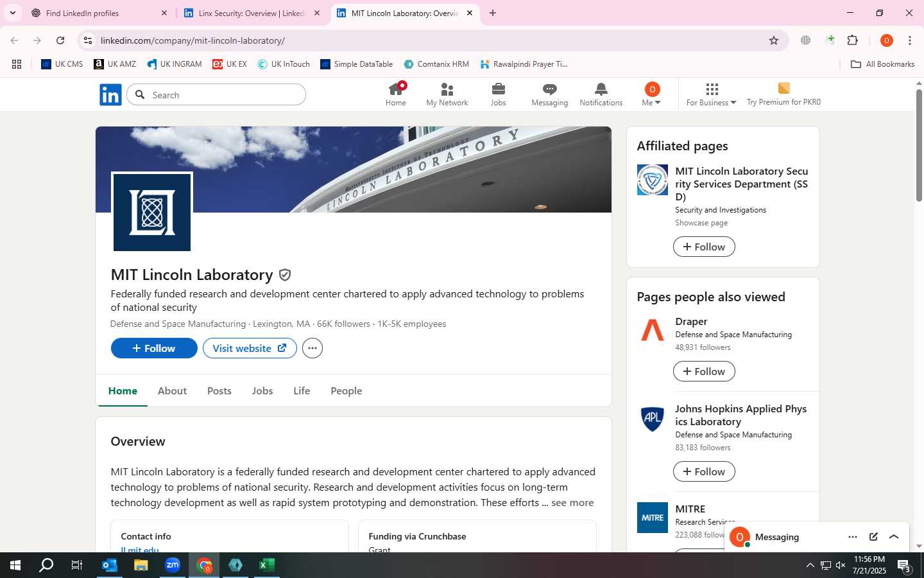
Task: Go back to the previous page
Action: coord(14,40)
